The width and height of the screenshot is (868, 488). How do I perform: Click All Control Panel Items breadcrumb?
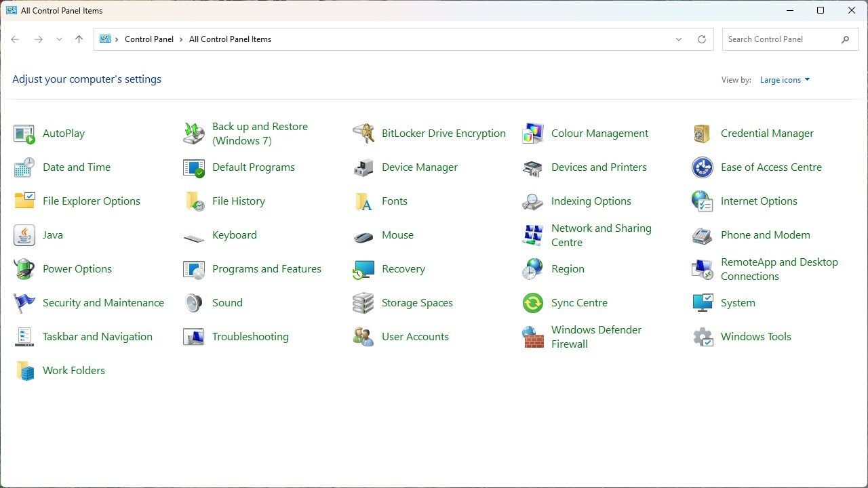click(x=230, y=39)
